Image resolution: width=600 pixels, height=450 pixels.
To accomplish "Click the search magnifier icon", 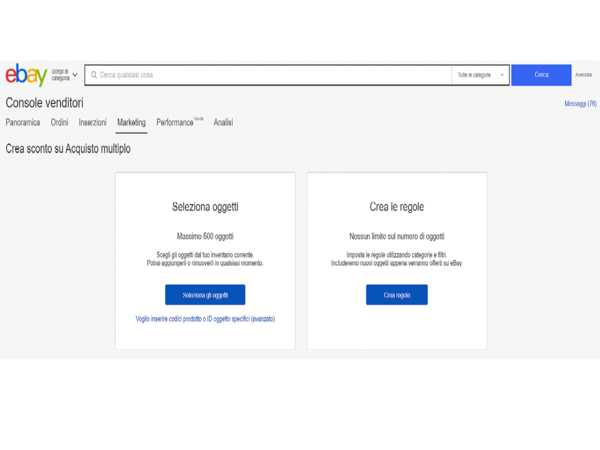I will pos(94,75).
